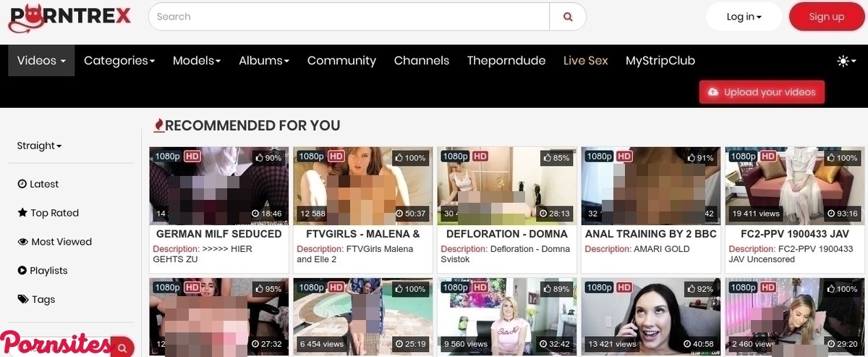
Task: Click the star icon beside Top Rated
Action: [x=22, y=213]
